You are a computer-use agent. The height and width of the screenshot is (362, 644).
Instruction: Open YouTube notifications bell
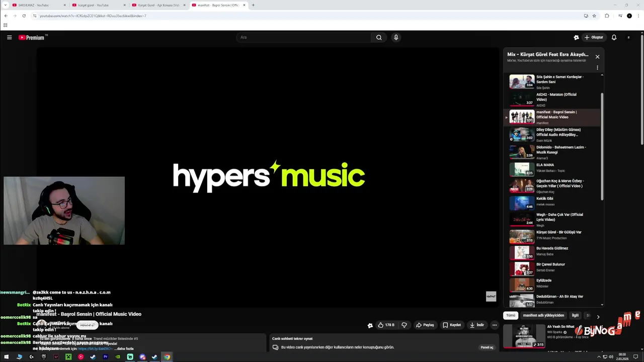pos(614,37)
